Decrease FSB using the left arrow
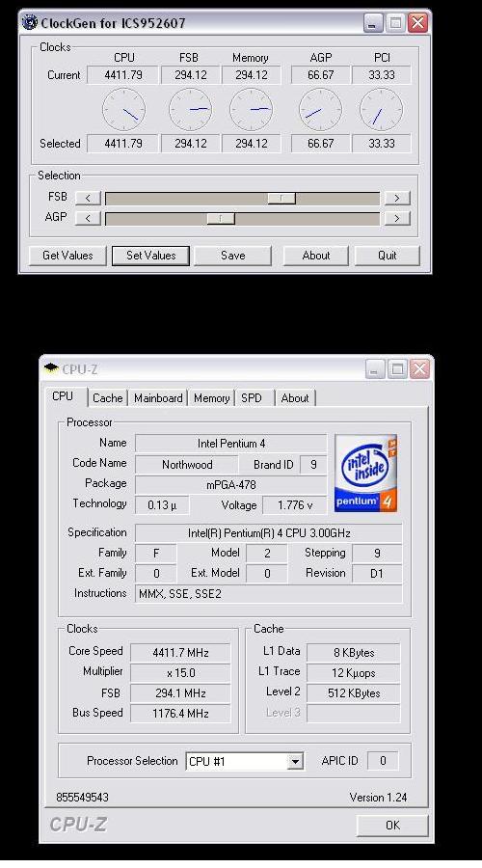Screen dimensions: 482x868 [x=88, y=198]
